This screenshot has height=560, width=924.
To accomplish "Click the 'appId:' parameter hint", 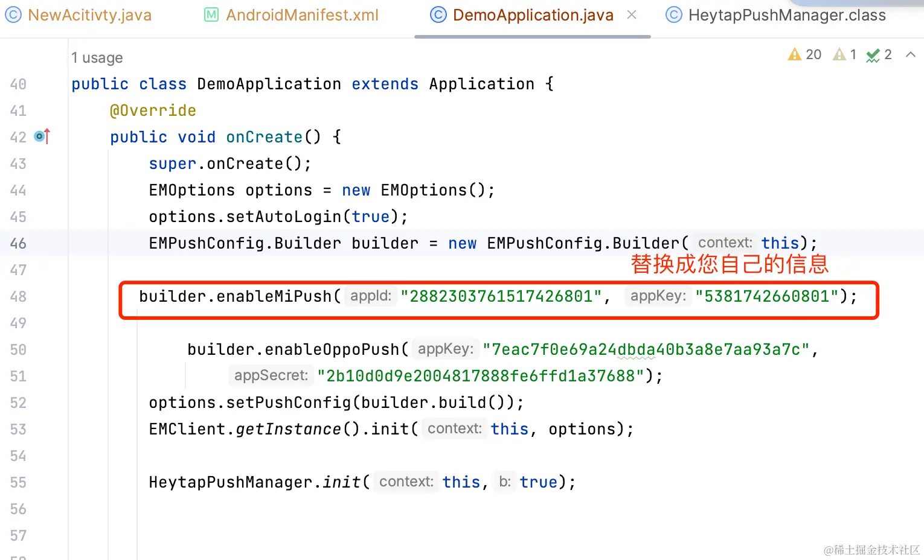I will click(370, 296).
